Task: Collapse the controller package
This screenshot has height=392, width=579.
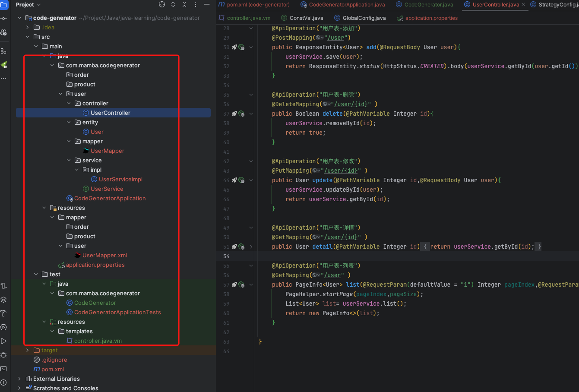Action: point(69,103)
